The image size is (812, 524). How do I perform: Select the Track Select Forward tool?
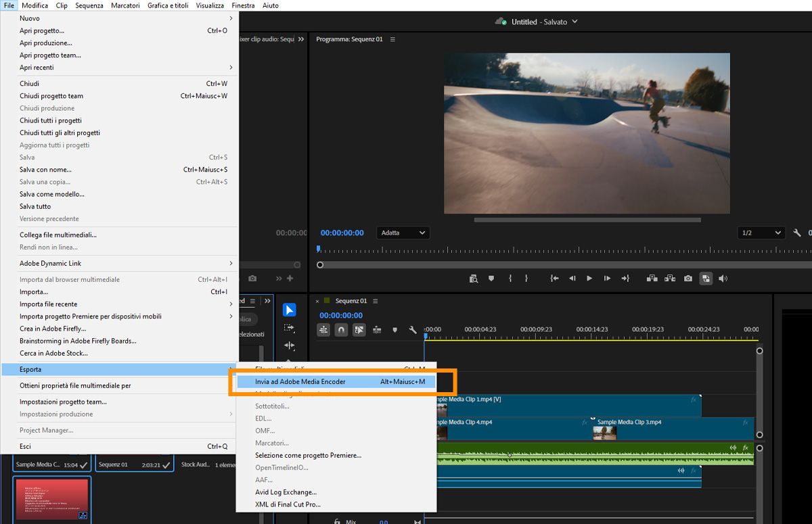point(289,328)
